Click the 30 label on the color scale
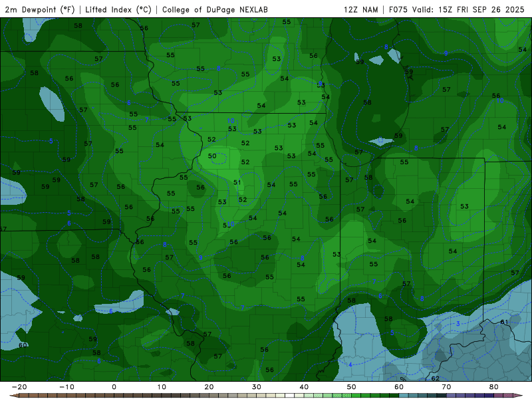Screen dimensions: 532x399 point(257,387)
